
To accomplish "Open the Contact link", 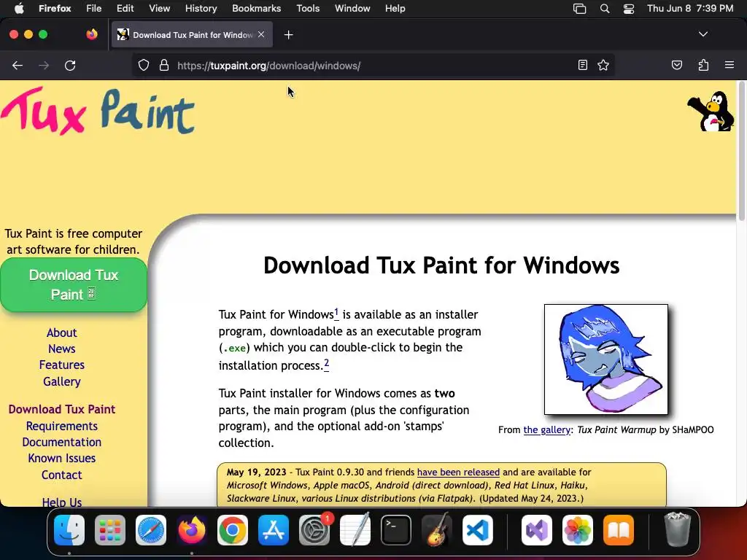I will pos(61,475).
